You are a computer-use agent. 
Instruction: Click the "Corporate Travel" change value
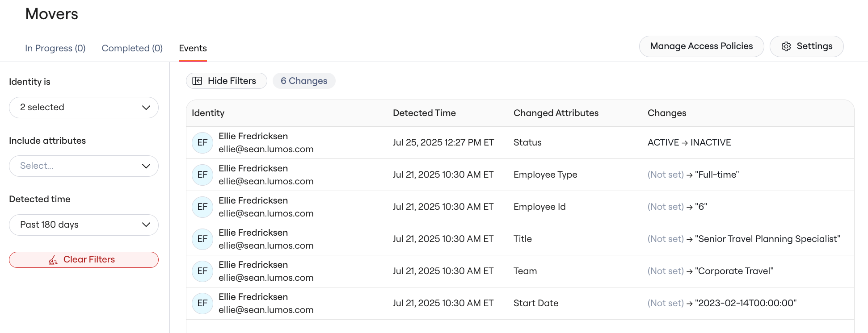point(734,271)
